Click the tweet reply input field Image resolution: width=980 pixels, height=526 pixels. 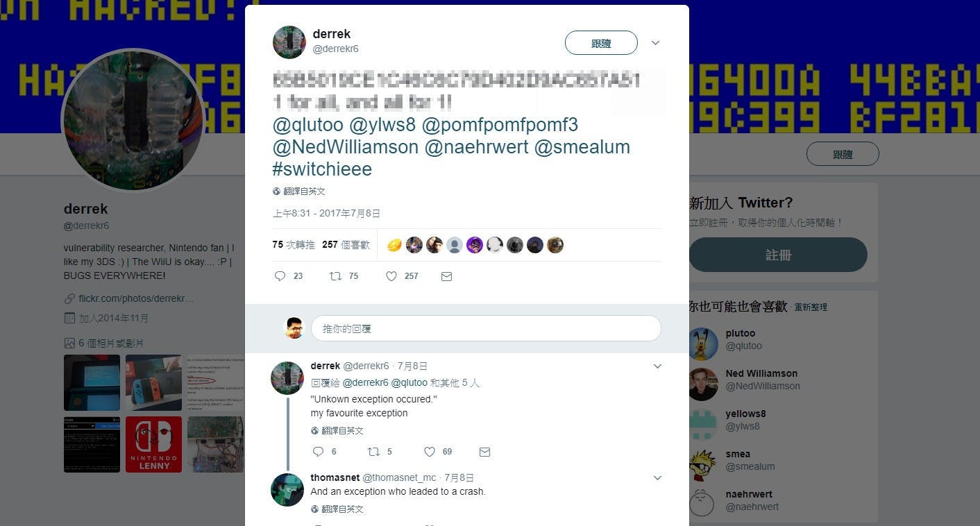pyautogui.click(x=486, y=328)
